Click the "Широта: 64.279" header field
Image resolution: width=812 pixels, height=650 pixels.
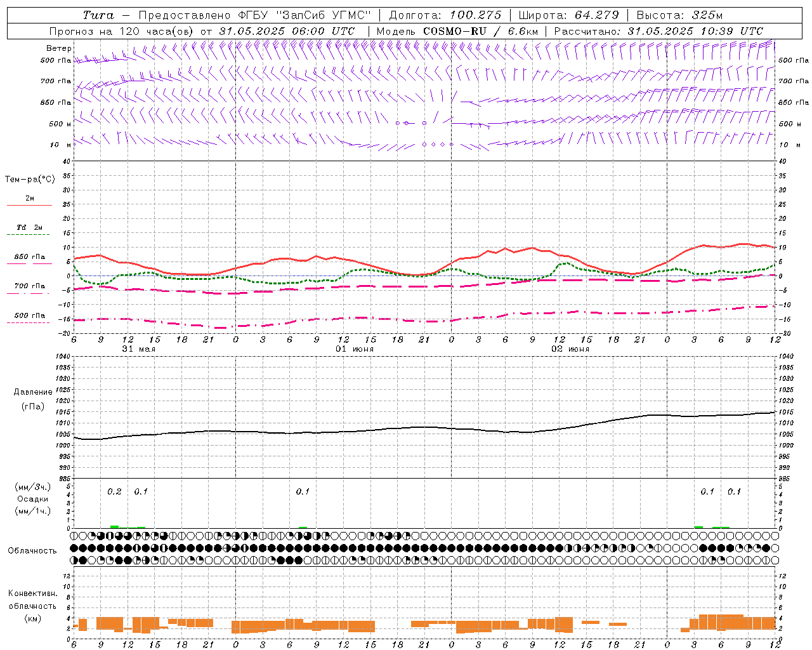pos(569,15)
